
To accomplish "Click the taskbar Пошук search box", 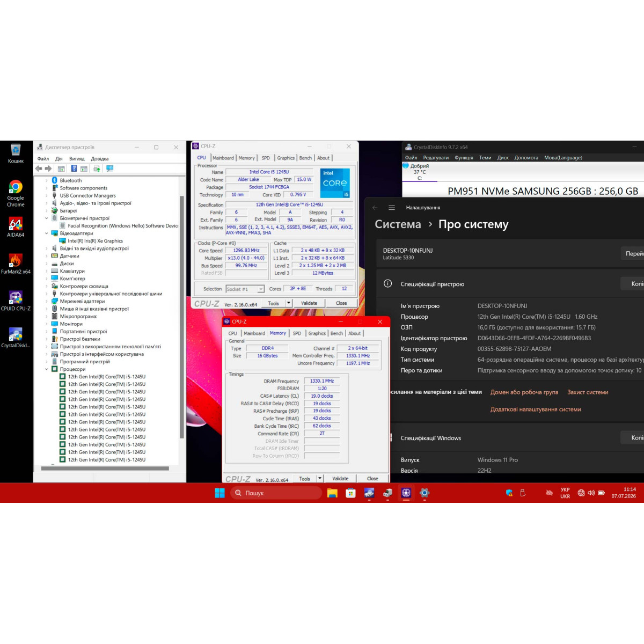I will click(276, 493).
